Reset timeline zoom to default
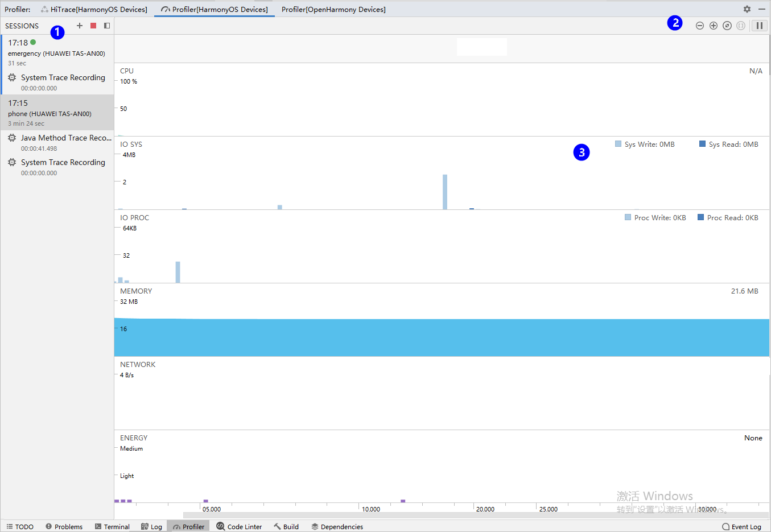The height and width of the screenshot is (532, 771). (727, 26)
